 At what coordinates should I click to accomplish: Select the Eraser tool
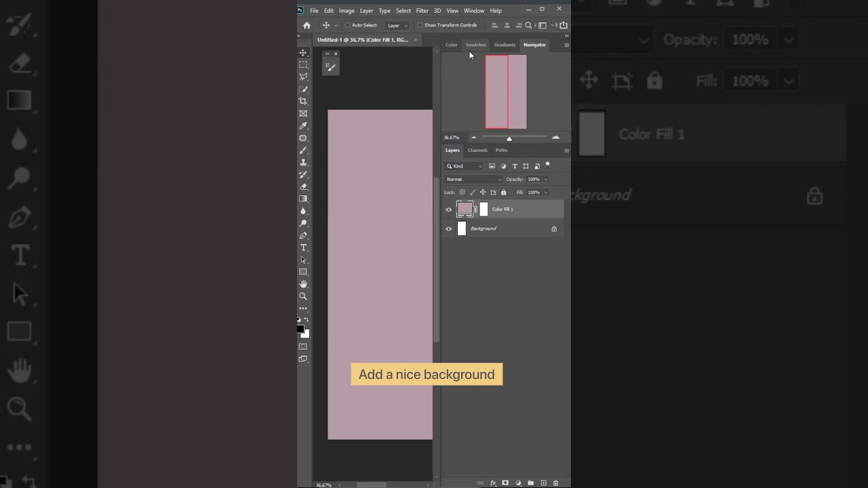(303, 187)
